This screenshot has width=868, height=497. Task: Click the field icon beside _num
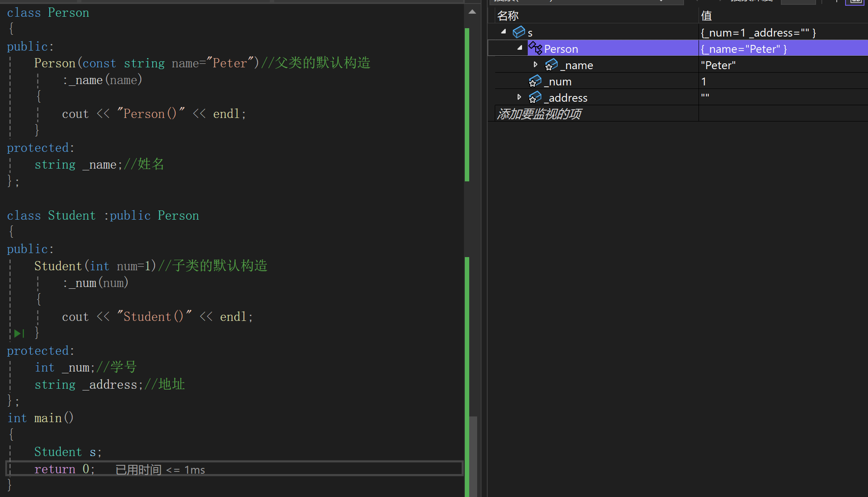[535, 81]
